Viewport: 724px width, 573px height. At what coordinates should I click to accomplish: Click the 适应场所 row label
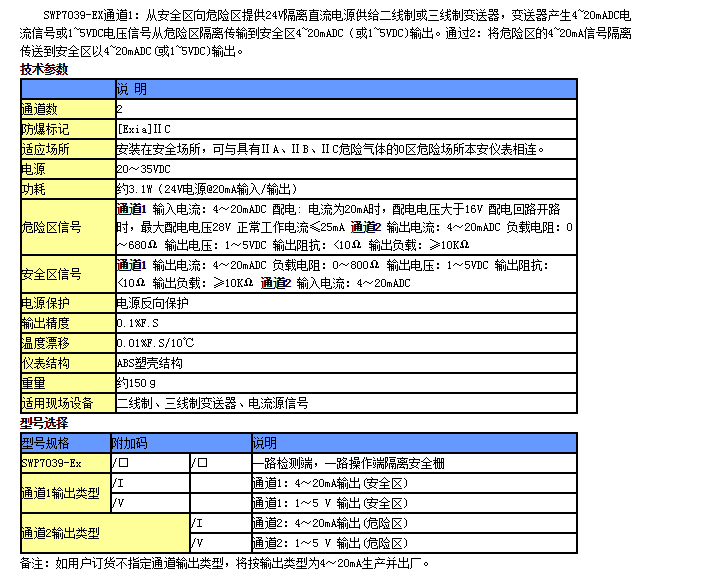(46, 149)
